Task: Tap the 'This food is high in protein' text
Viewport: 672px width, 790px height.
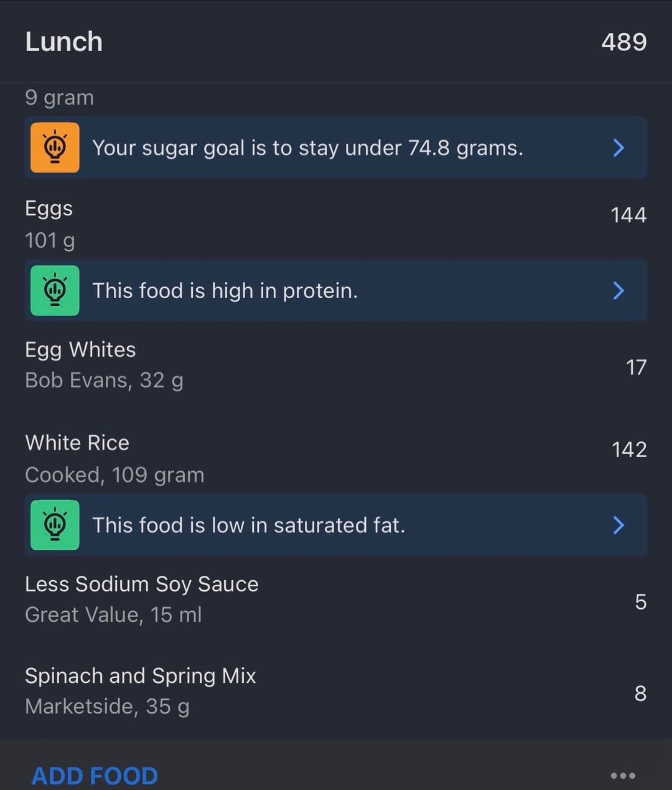Action: pos(225,291)
